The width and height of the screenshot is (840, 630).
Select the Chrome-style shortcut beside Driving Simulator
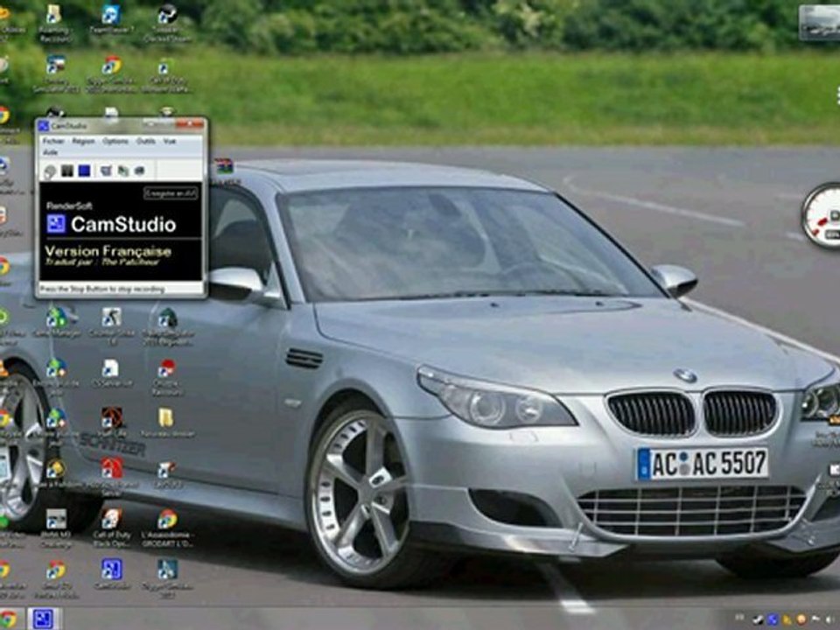111,73
